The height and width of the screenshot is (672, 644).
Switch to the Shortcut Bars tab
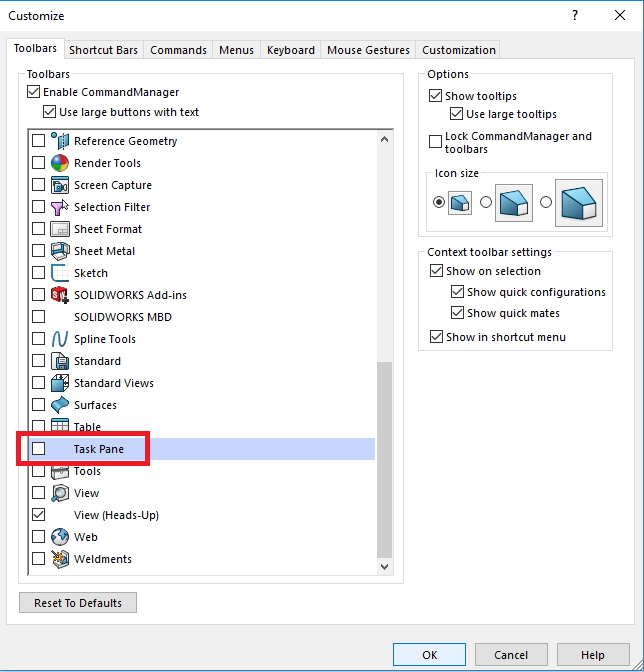tap(103, 50)
